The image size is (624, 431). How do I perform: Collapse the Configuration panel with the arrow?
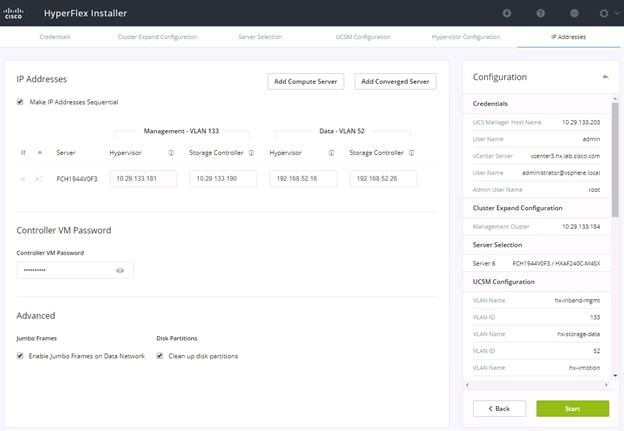point(606,77)
